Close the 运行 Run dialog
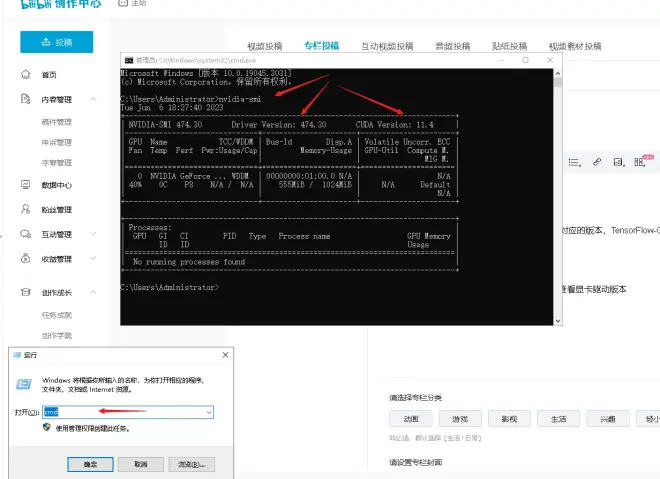Image resolution: width=660 pixels, height=479 pixels. [x=226, y=355]
